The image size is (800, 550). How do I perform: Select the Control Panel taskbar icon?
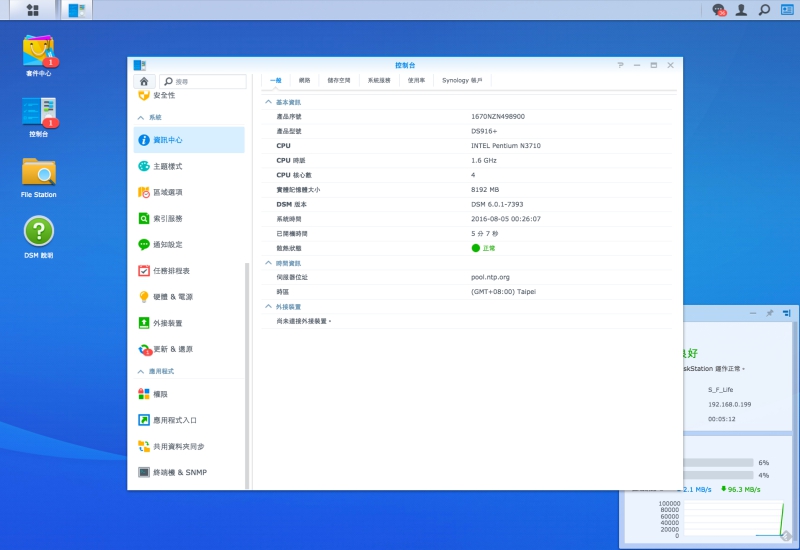pos(77,10)
